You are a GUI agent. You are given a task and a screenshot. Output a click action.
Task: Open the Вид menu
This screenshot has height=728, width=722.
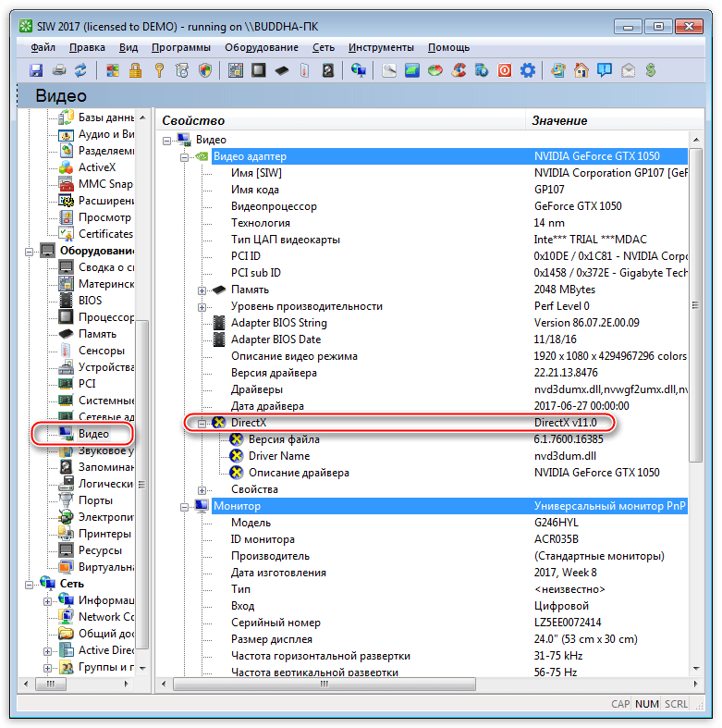coord(128,47)
